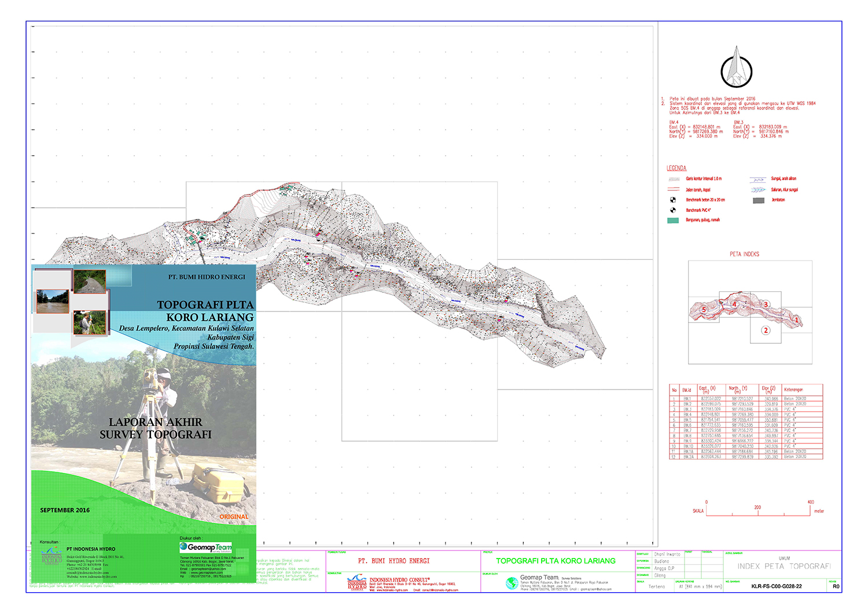Click the Geomap Team globe logo in title block
Screen dimensions: 868x613
pyautogui.click(x=512, y=583)
